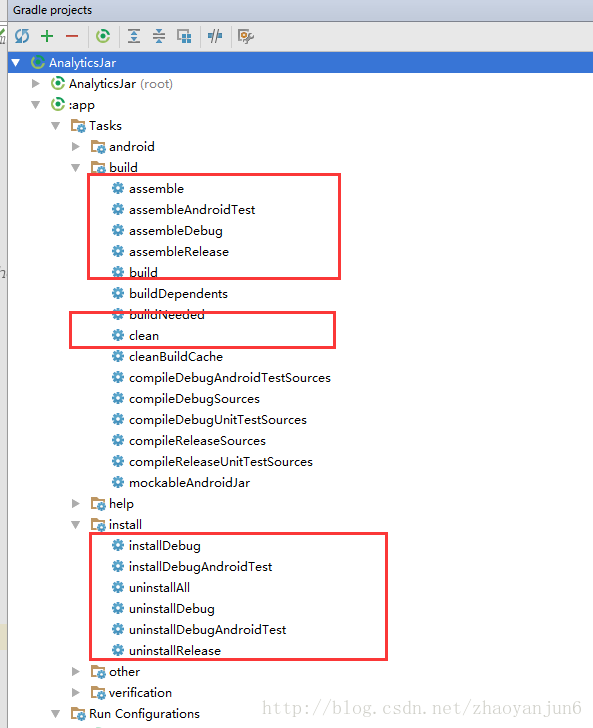Select compileDebugAndroidTestSources task
The width and height of the screenshot is (593, 728).
point(229,378)
